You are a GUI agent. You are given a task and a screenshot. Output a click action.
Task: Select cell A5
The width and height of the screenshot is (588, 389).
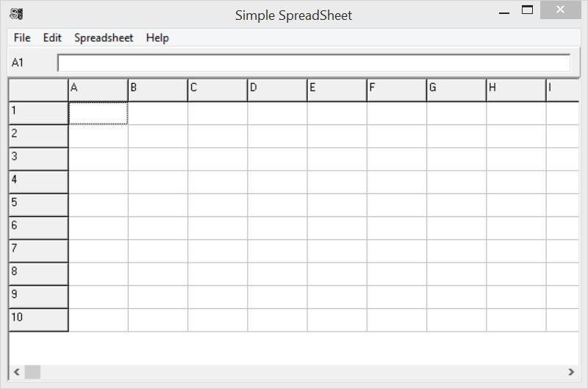point(98,205)
